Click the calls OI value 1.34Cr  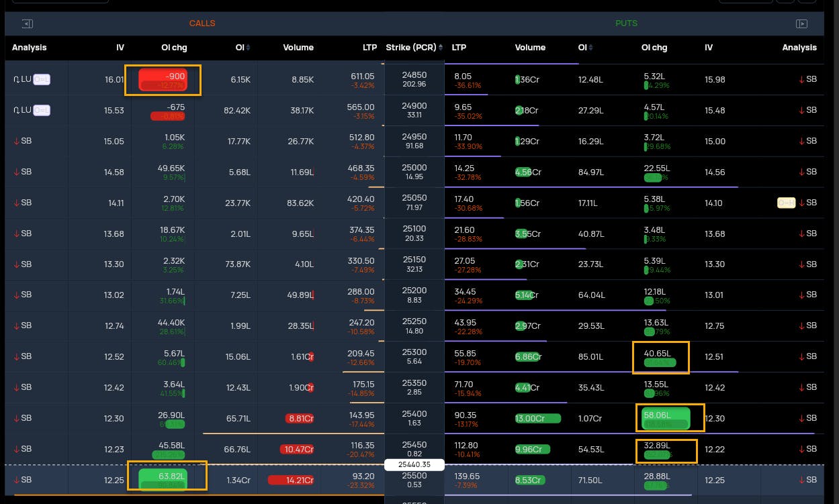[x=239, y=480]
